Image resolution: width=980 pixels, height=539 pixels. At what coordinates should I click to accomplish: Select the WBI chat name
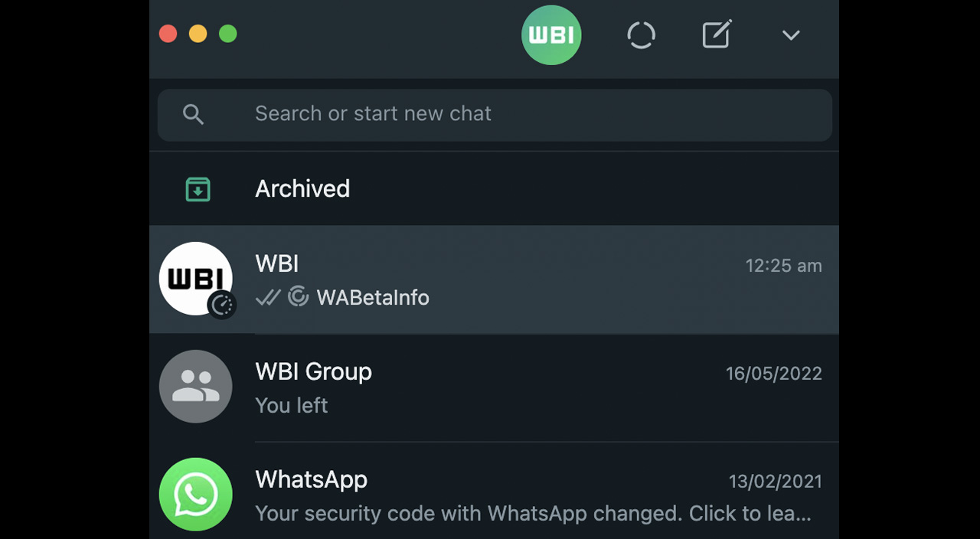(277, 264)
